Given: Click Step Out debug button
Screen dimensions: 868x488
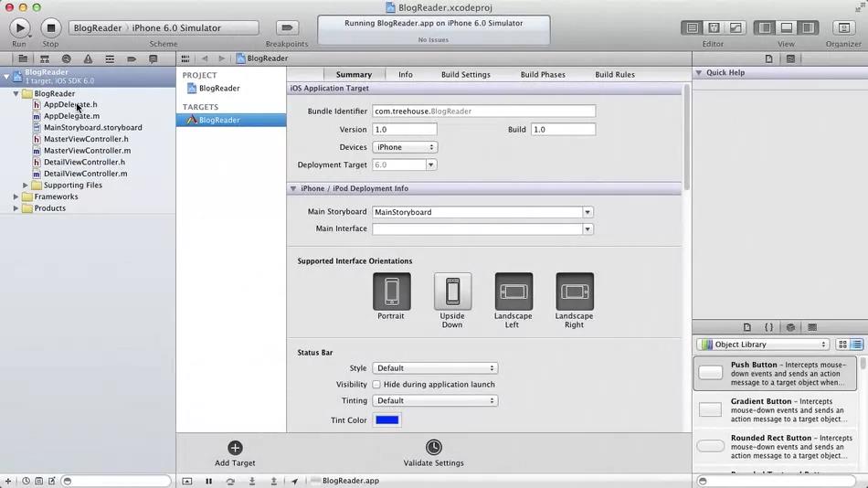Looking at the screenshot, I should (273, 481).
